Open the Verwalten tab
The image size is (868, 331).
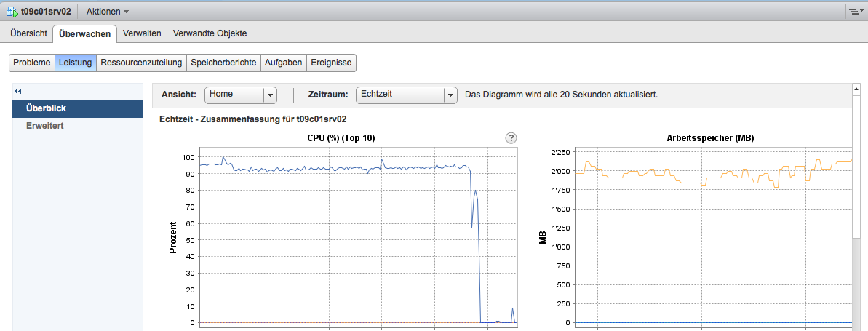(x=142, y=33)
